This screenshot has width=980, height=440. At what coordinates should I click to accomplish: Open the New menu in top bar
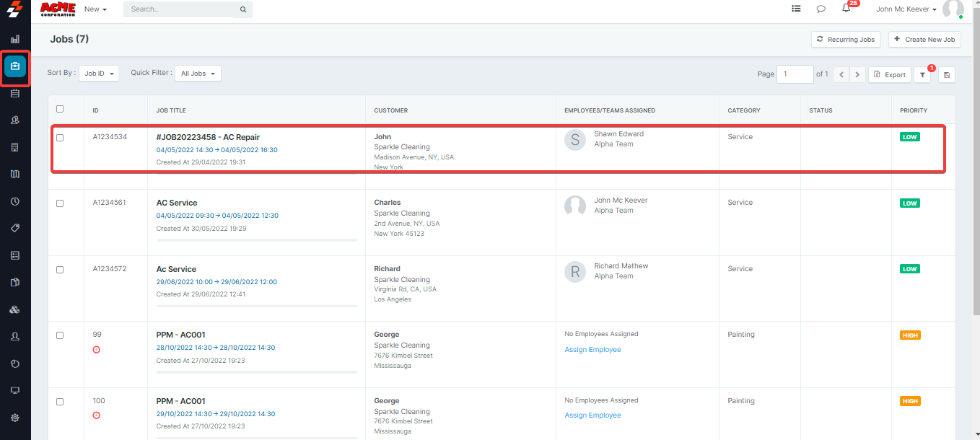(95, 9)
